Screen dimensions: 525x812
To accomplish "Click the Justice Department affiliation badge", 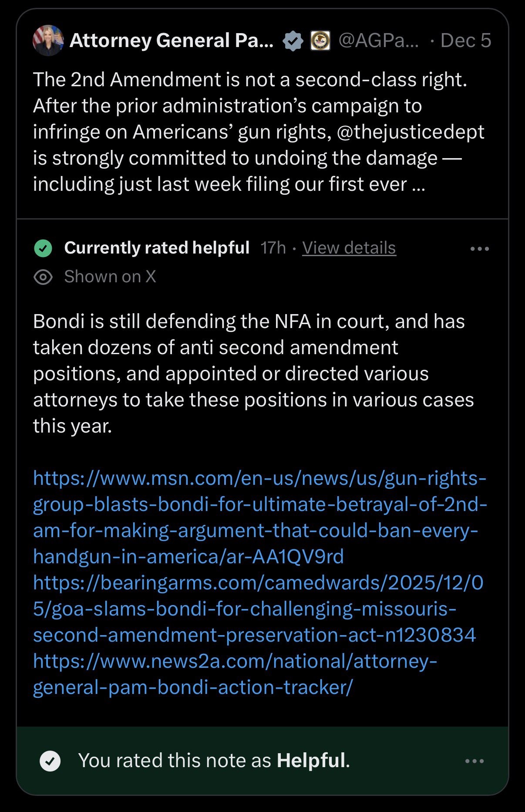I will (x=320, y=41).
